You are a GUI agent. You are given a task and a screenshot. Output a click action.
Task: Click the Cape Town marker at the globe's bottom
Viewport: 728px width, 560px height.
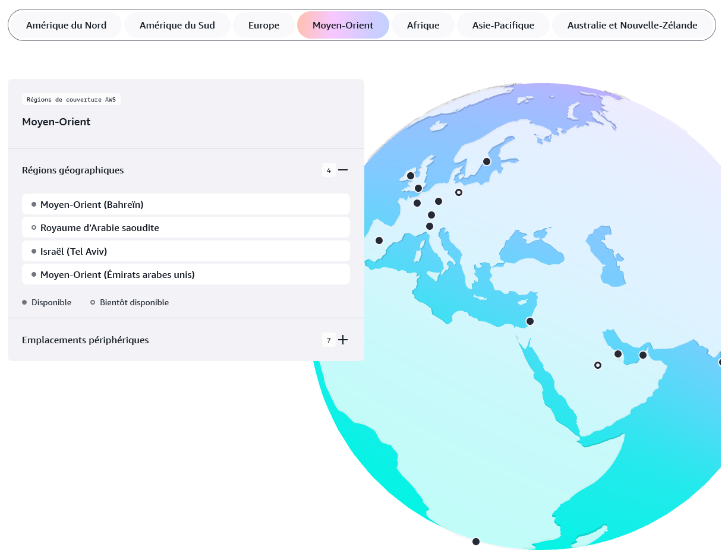pos(476,542)
